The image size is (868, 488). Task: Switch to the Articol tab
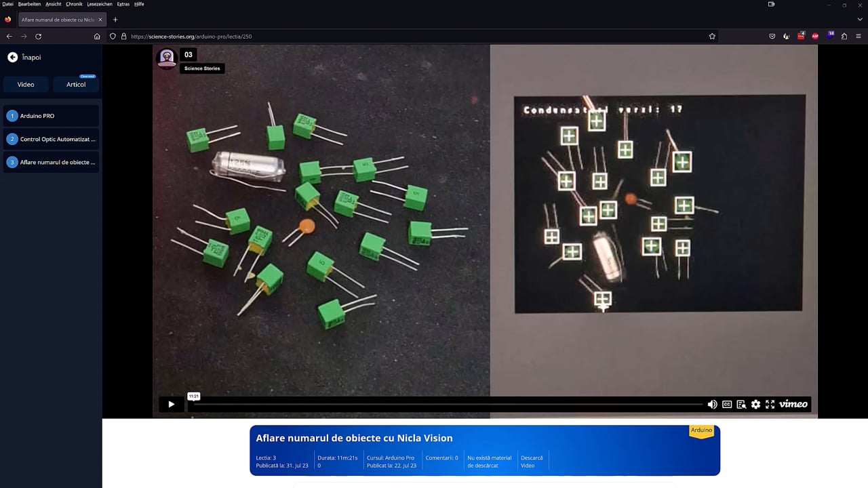pos(76,85)
